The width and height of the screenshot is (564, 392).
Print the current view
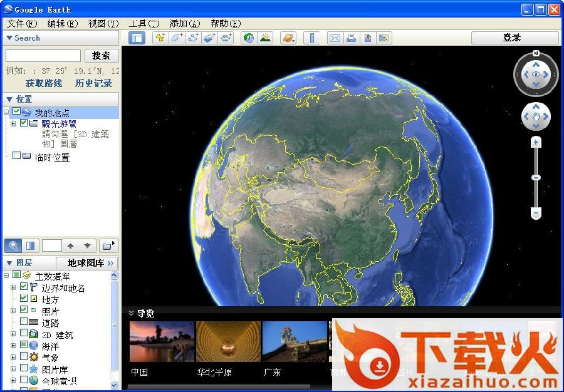click(351, 38)
